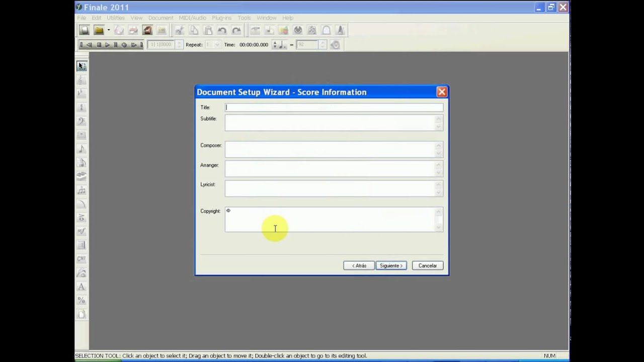This screenshot has height=362, width=644.
Task: Pick the Resize tool percent icon
Action: pyautogui.click(x=82, y=300)
